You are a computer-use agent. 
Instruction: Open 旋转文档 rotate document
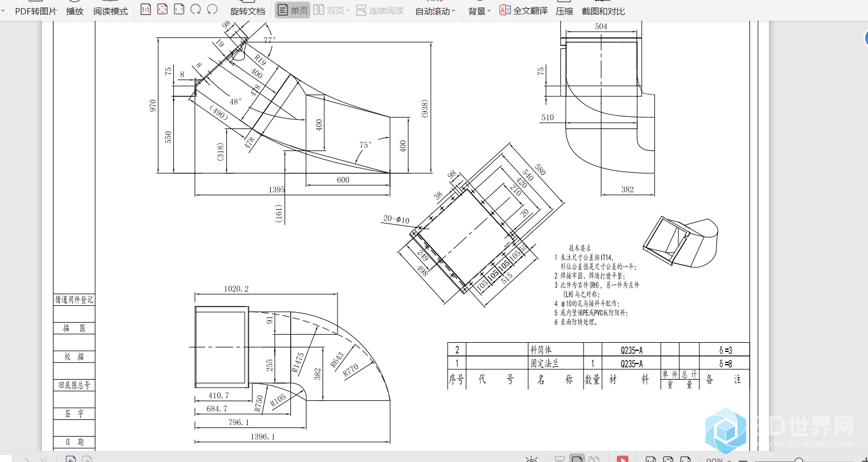[248, 11]
